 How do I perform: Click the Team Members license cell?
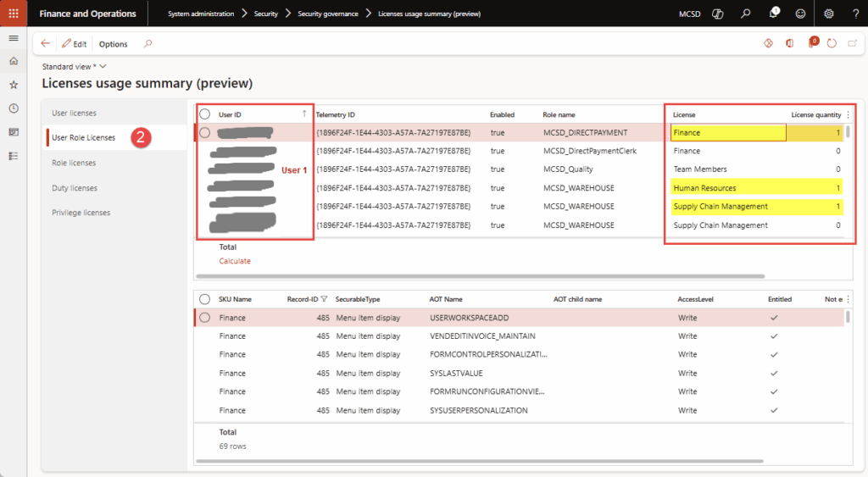(x=700, y=169)
